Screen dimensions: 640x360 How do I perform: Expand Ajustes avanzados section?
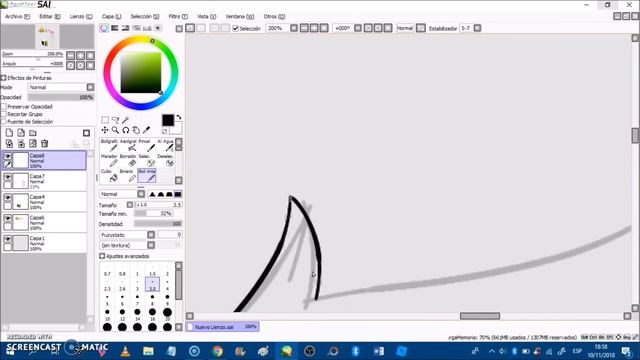(x=102, y=256)
